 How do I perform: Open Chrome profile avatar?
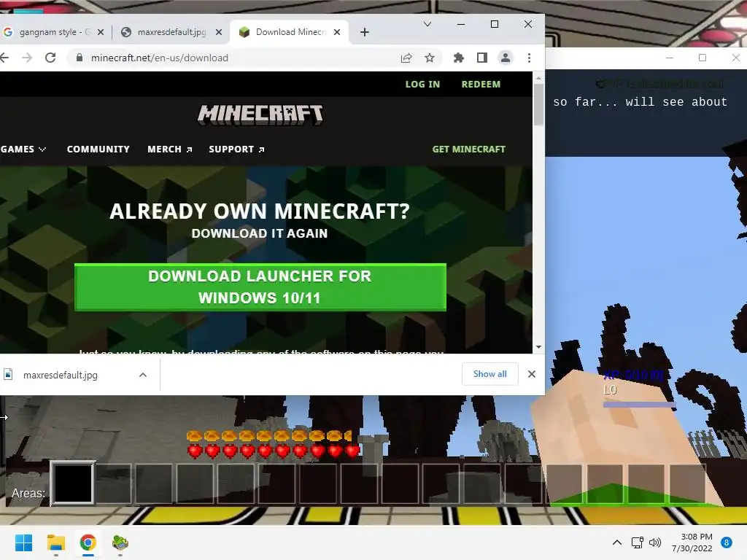[x=506, y=58]
